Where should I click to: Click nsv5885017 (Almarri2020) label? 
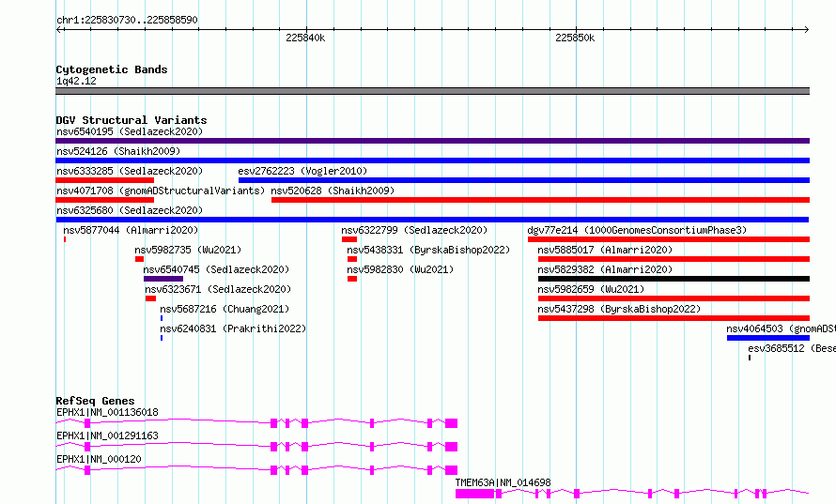pyautogui.click(x=605, y=250)
